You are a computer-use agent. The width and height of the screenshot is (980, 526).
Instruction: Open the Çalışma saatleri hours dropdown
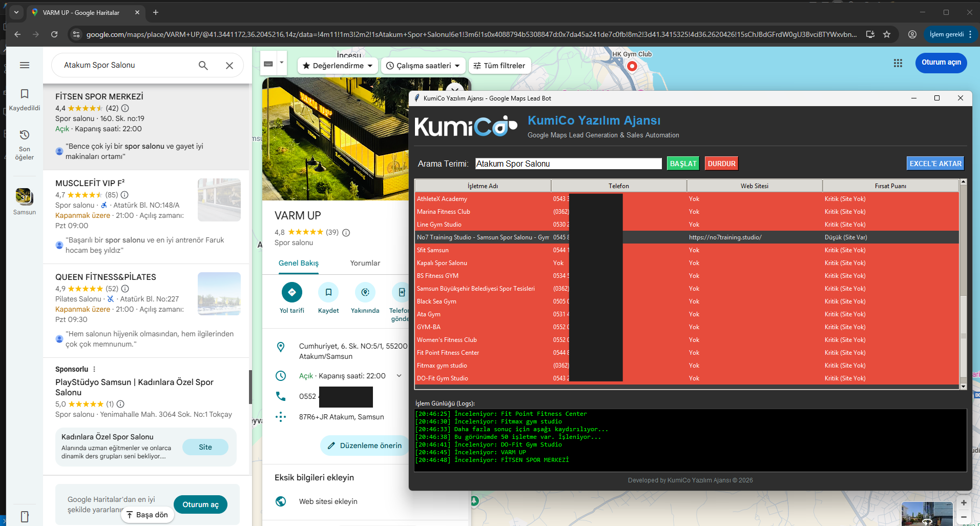tap(423, 66)
